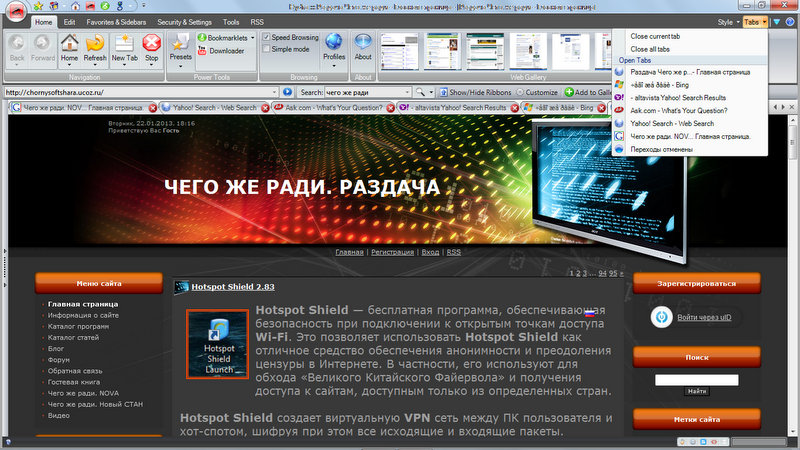Open the dropdown arrow under Refresh
The height and width of the screenshot is (450, 800).
pyautogui.click(x=95, y=65)
